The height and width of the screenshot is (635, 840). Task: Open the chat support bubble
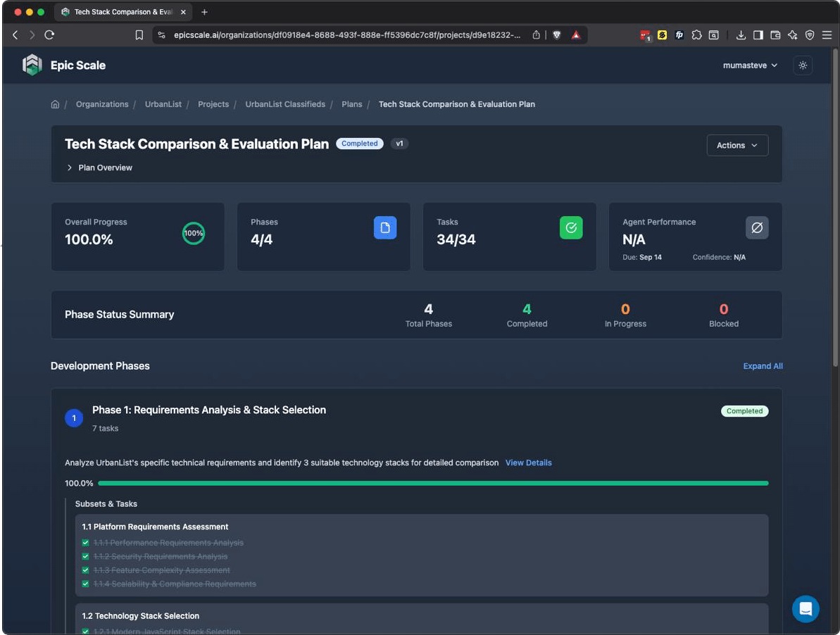(x=805, y=609)
